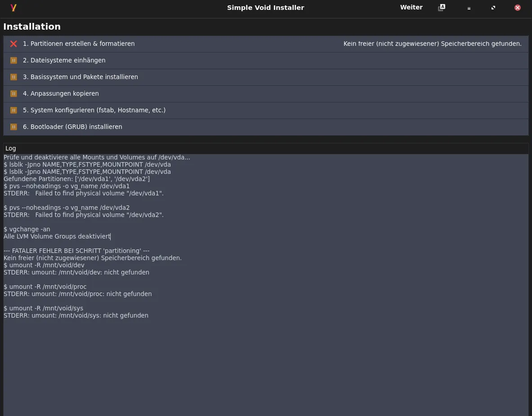532x416 pixels.
Task: Click pause icon next to Dateisysteme einhängen
Action: coord(13,60)
